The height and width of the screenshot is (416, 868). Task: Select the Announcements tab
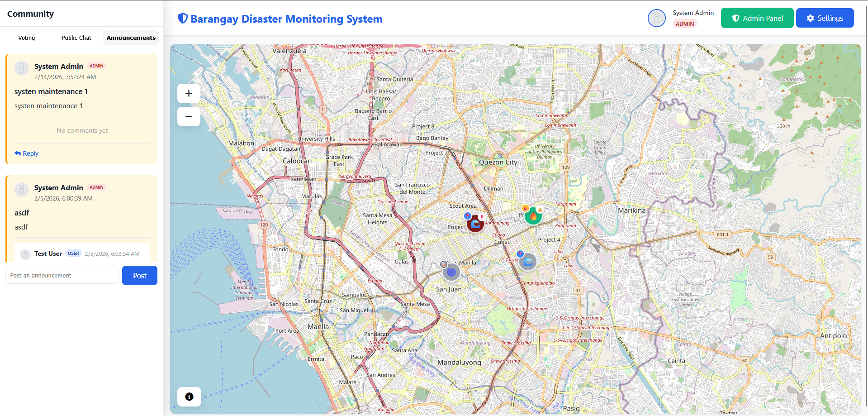click(x=131, y=38)
